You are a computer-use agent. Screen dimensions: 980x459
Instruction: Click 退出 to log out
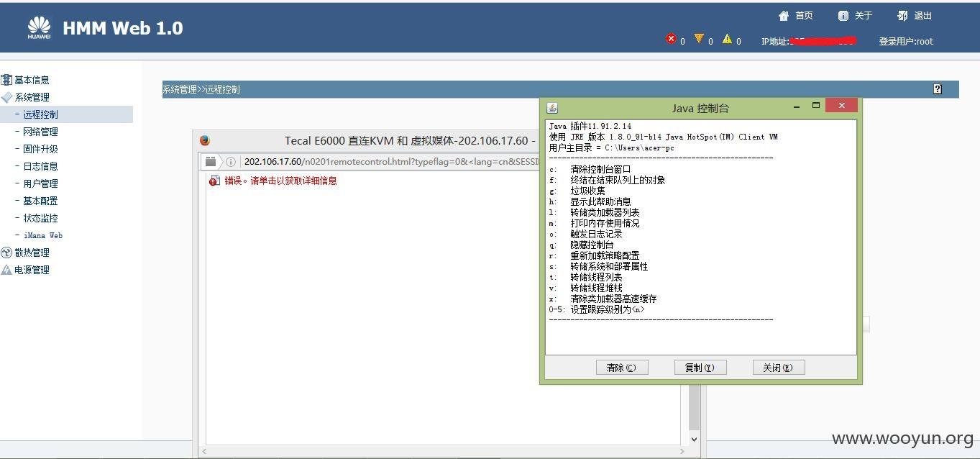915,16
